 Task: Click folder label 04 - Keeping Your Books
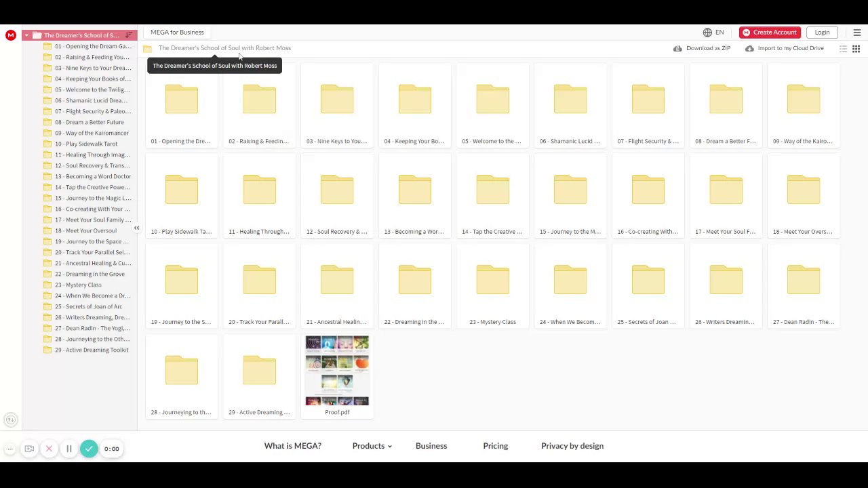(415, 141)
